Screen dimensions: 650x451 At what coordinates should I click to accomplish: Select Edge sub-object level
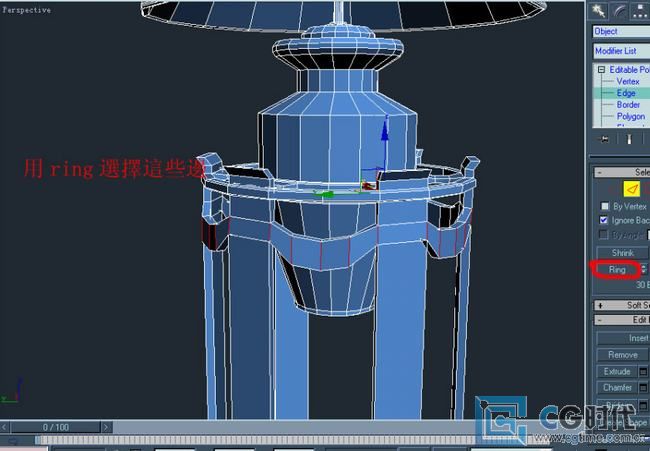tap(626, 93)
